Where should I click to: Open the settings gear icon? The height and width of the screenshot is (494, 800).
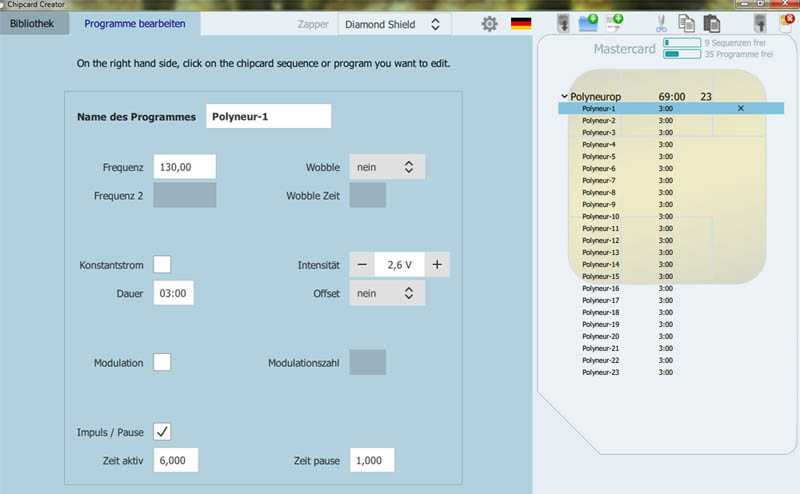489,23
